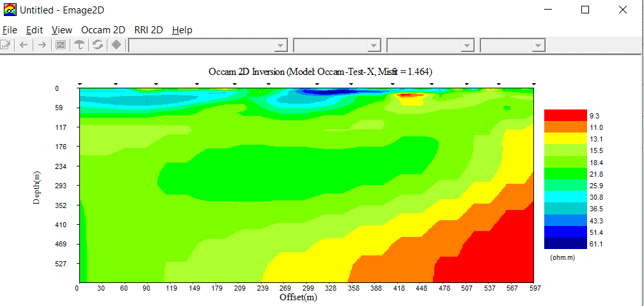Click the diamond-shaped toolbar icon

click(x=116, y=45)
